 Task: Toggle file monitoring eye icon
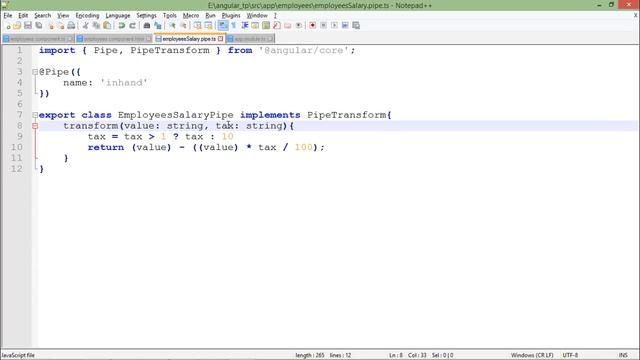pyautogui.click(x=298, y=26)
